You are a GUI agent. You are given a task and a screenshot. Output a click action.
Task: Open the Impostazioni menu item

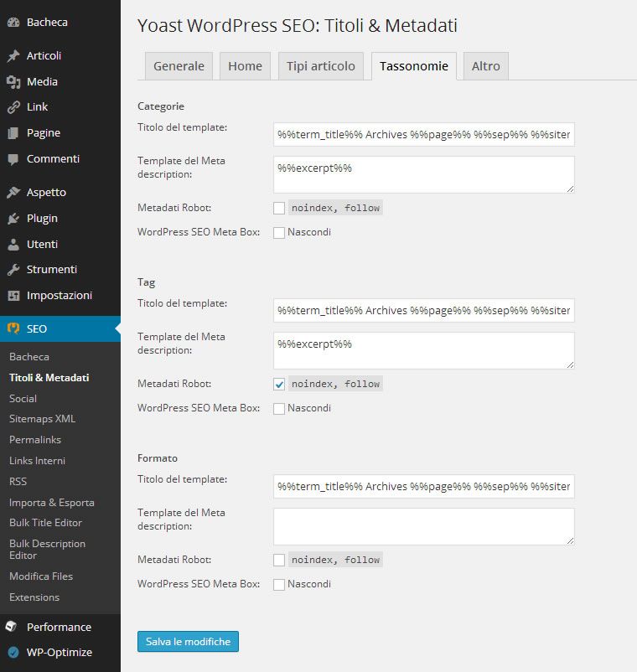coord(60,295)
